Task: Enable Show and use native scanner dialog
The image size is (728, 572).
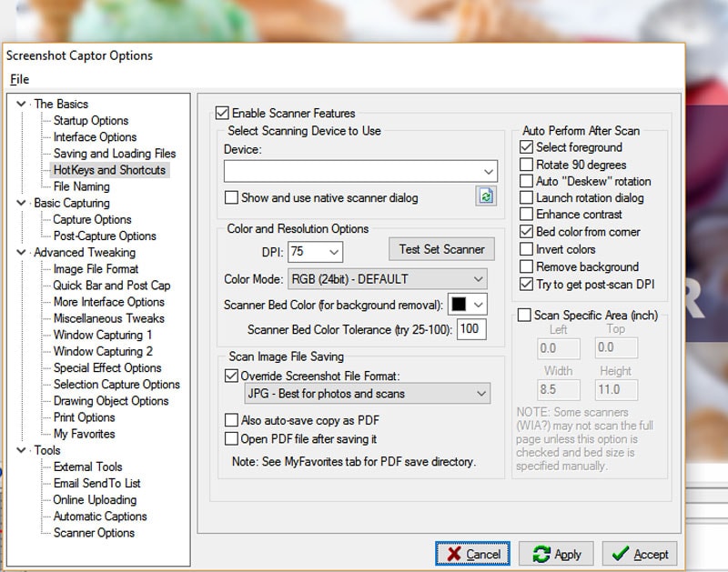Action: coord(231,197)
